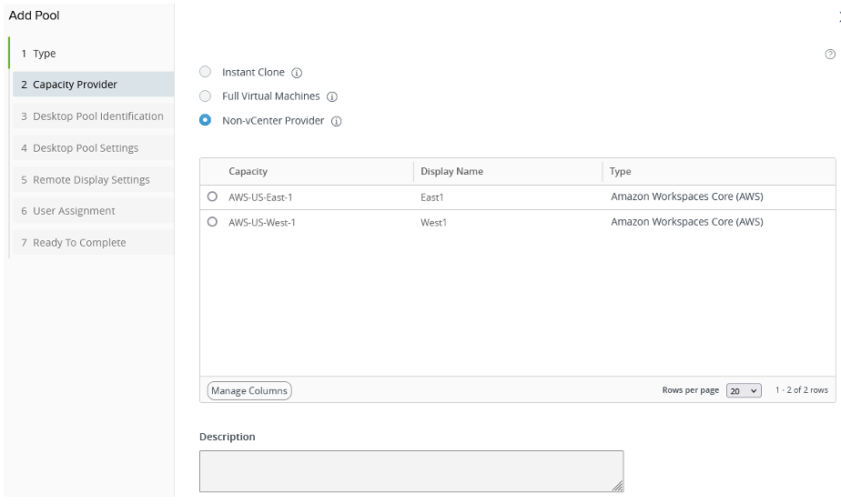Open the Desktop Pool Settings step
The height and width of the screenshot is (504, 841).
click(86, 148)
